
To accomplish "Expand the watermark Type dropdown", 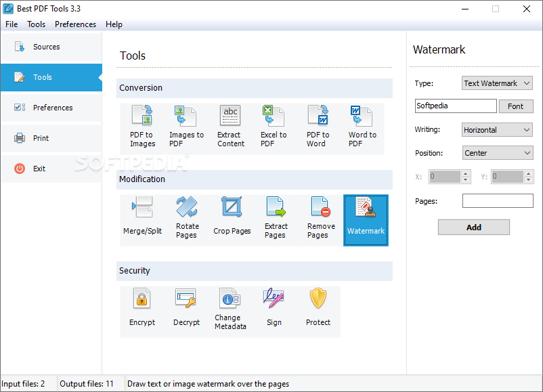I will pos(497,83).
